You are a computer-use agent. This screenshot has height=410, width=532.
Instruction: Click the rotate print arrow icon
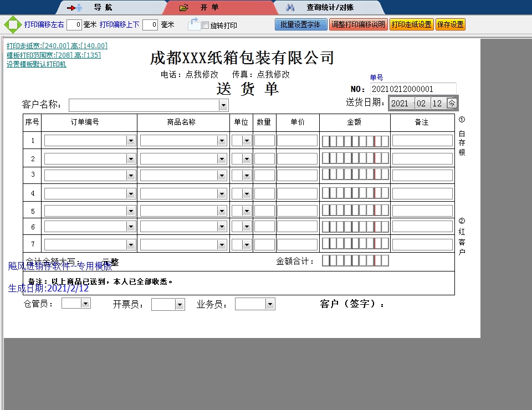point(194,24)
